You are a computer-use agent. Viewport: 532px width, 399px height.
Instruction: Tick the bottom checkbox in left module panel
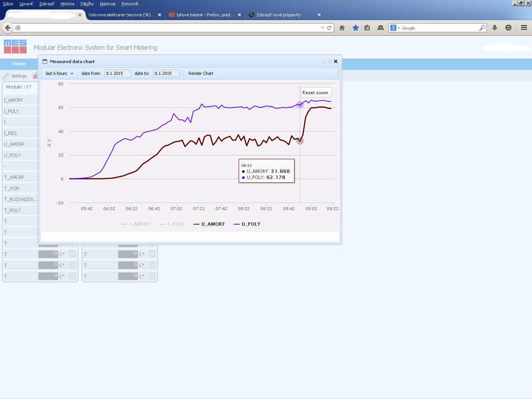(x=72, y=276)
